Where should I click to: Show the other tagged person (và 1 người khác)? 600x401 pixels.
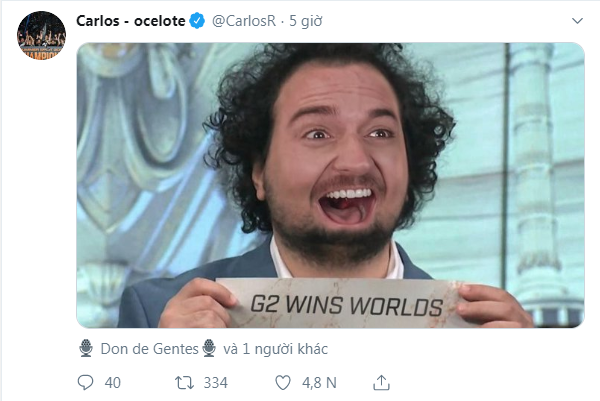click(x=276, y=349)
